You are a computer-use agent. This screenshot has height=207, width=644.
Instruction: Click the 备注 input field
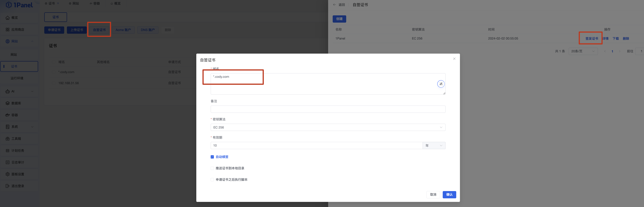(328, 109)
